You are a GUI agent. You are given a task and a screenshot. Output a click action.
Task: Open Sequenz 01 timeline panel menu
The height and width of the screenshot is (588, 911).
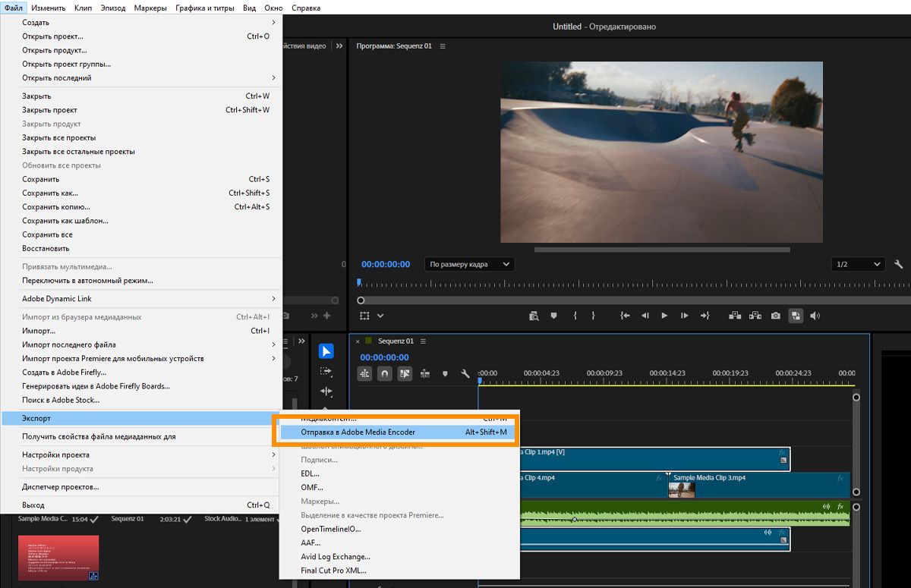point(423,341)
